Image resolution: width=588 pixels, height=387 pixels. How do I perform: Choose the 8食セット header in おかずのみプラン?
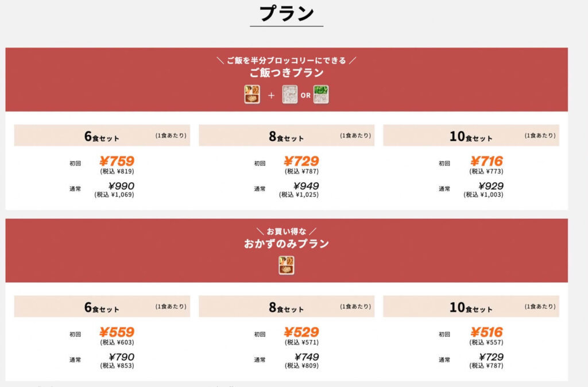286,307
